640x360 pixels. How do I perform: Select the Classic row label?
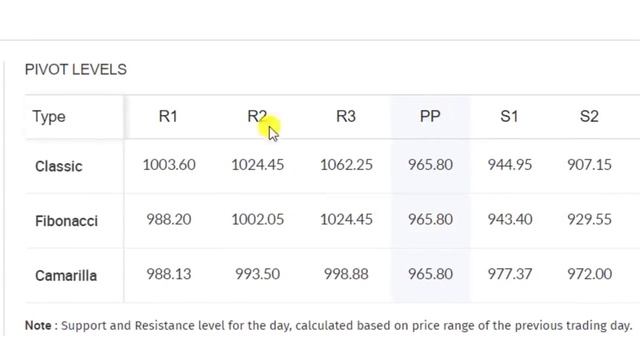click(x=59, y=166)
